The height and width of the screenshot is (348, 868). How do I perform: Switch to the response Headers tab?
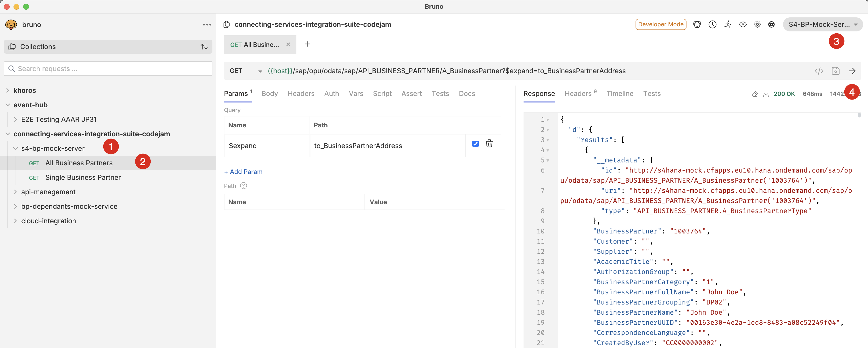point(581,94)
